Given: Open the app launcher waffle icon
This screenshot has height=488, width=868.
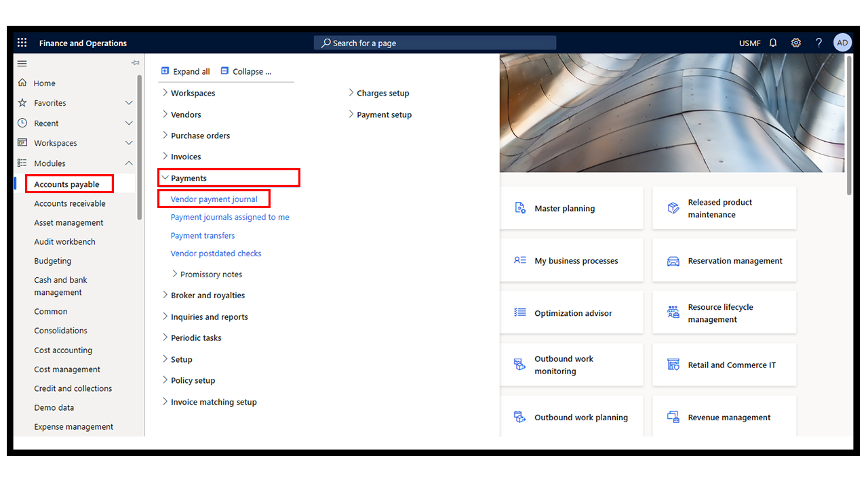Looking at the screenshot, I should click(x=22, y=43).
